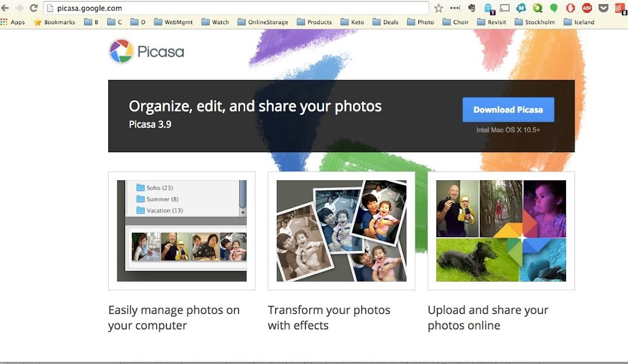Open the Evernote elephant extension
This screenshot has height=364, width=628.
click(472, 8)
